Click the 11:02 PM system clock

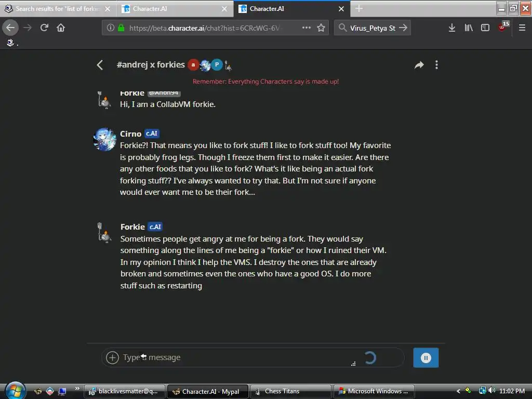[x=512, y=391]
